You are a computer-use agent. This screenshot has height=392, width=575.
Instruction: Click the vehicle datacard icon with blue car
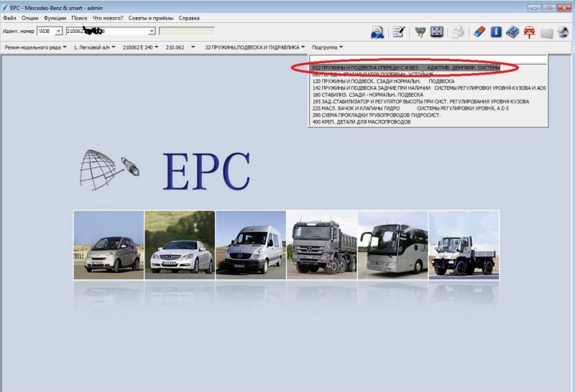[377, 32]
